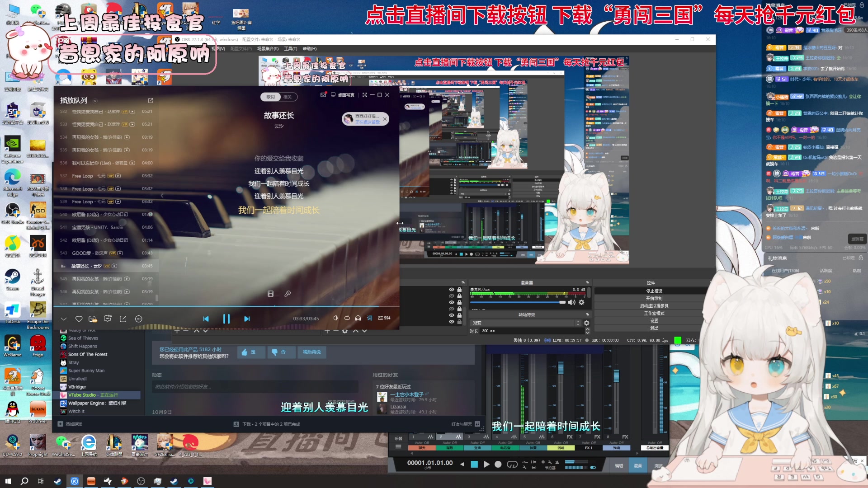This screenshot has height=488, width=868.
Task: Open song comments icon
Action: click(108, 319)
